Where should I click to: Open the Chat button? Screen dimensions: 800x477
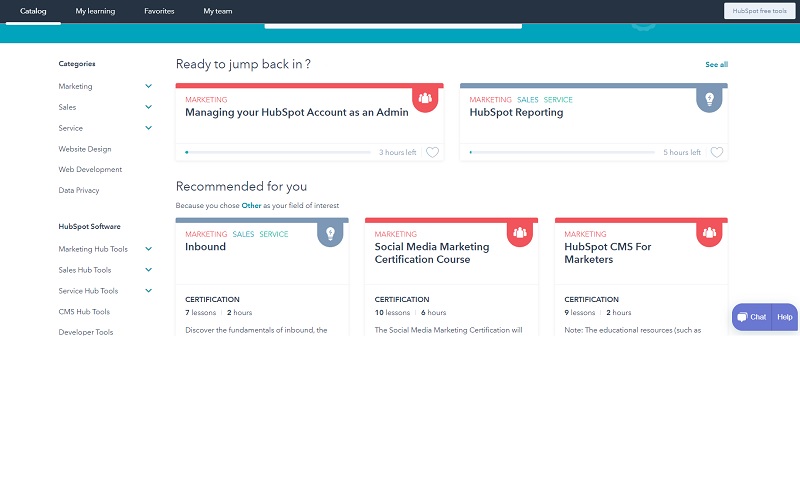click(752, 317)
